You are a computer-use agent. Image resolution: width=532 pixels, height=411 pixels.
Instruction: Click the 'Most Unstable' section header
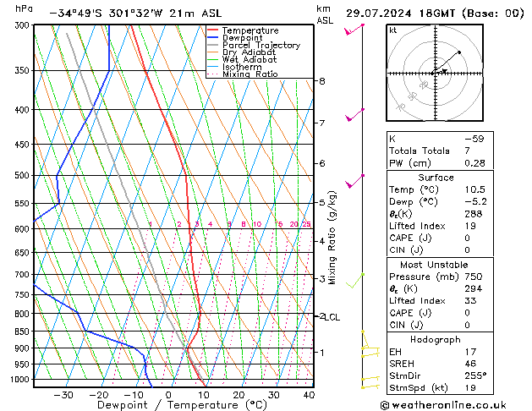(434, 265)
